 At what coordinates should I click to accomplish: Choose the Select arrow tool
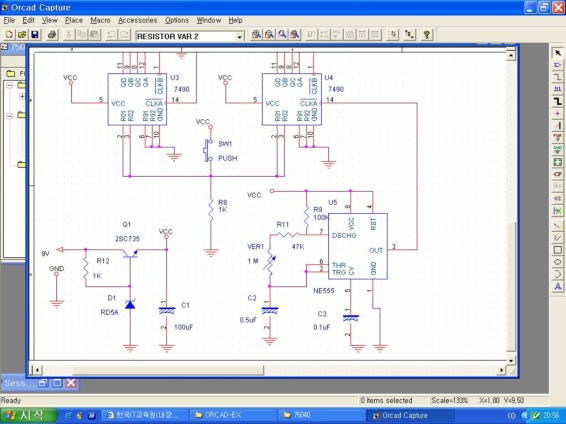pyautogui.click(x=558, y=53)
